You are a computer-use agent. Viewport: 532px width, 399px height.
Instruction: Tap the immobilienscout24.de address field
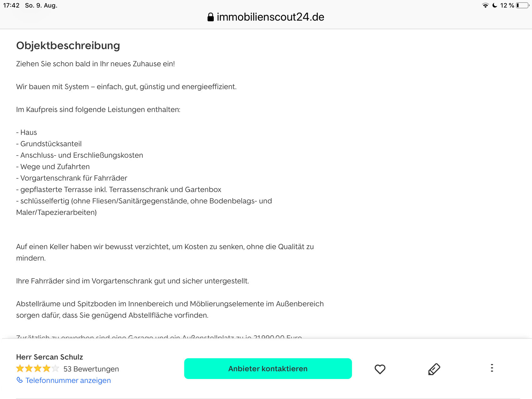coord(270,17)
